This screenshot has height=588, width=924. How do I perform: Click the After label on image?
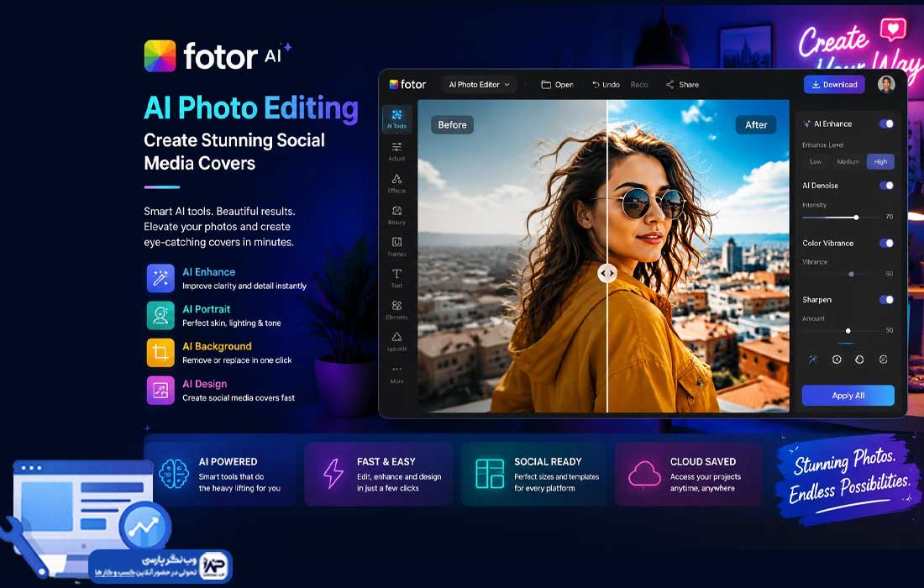(x=756, y=125)
